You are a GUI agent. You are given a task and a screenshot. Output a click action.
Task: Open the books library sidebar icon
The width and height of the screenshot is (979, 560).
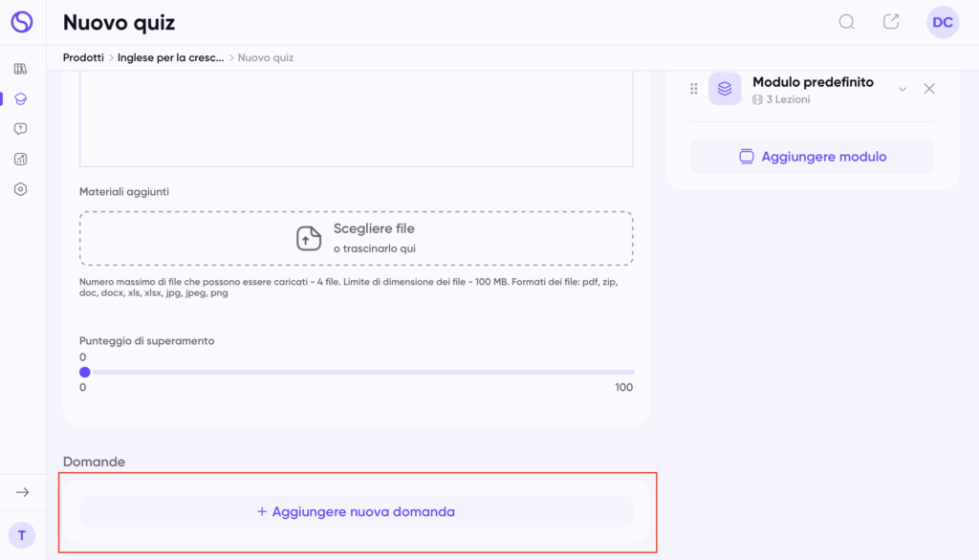[x=21, y=69]
